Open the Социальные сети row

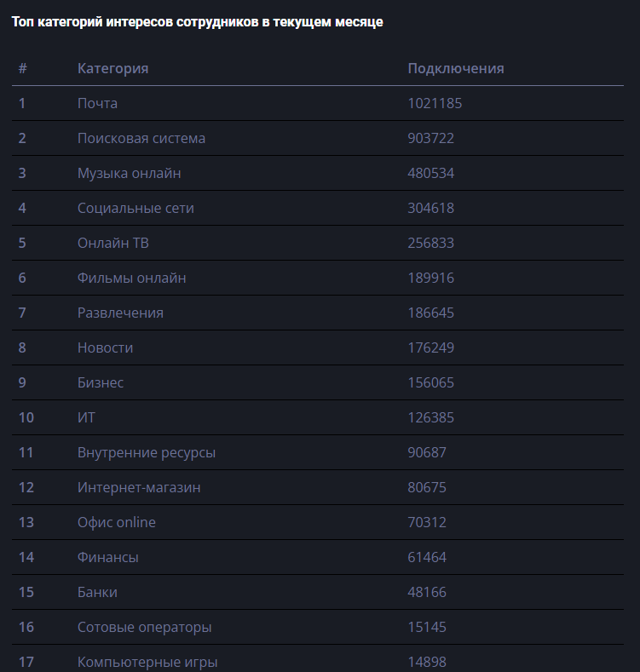pyautogui.click(x=317, y=208)
